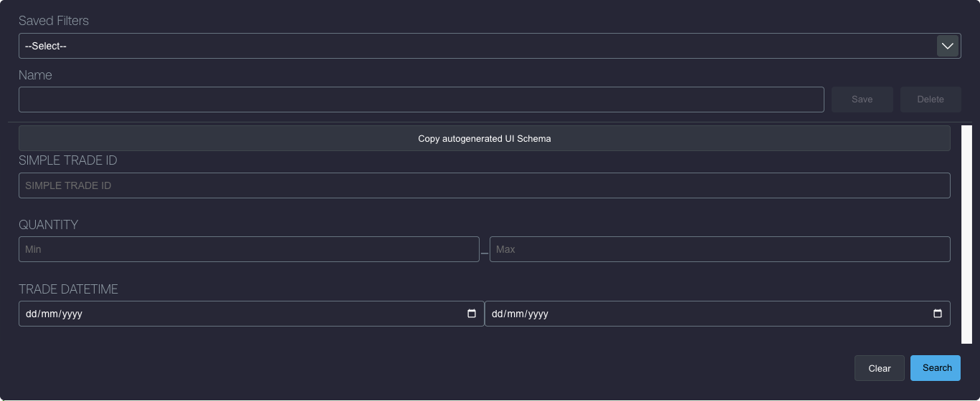The image size is (980, 401).
Task: Click the SIMPLE TRADE ID heading label
Action: click(67, 160)
